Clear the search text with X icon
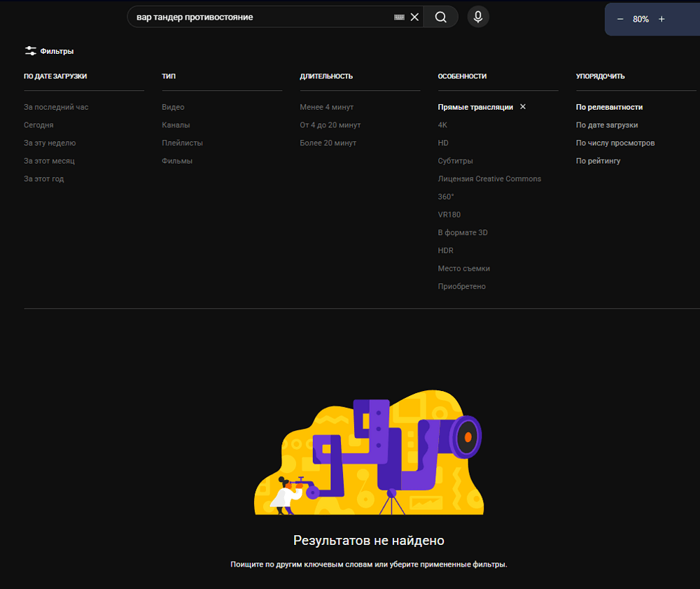The width and height of the screenshot is (700, 589). (x=414, y=17)
